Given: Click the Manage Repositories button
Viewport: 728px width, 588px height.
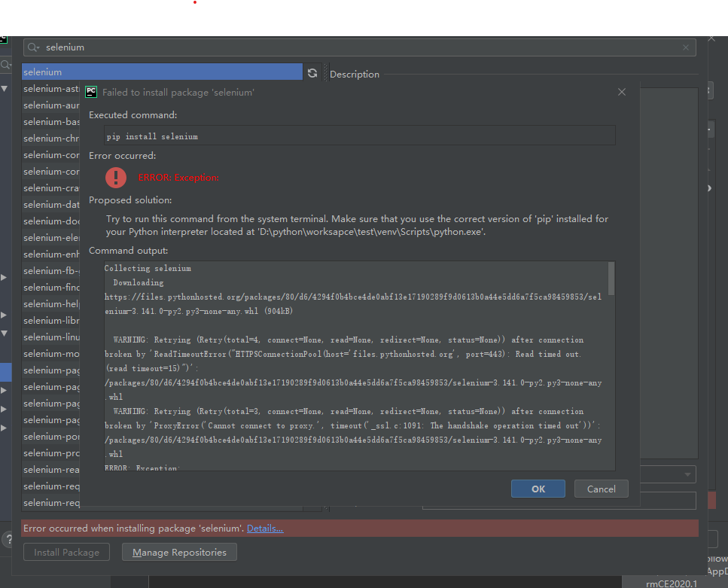Looking at the screenshot, I should coord(179,552).
